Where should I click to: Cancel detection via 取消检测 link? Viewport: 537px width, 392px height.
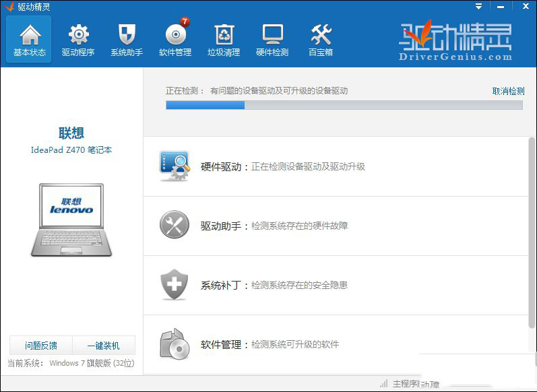(x=508, y=91)
